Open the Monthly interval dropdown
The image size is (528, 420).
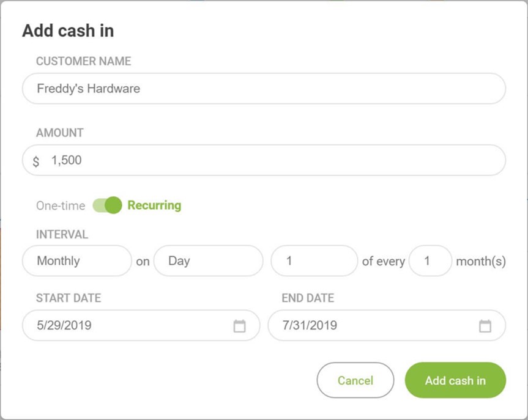click(x=76, y=261)
